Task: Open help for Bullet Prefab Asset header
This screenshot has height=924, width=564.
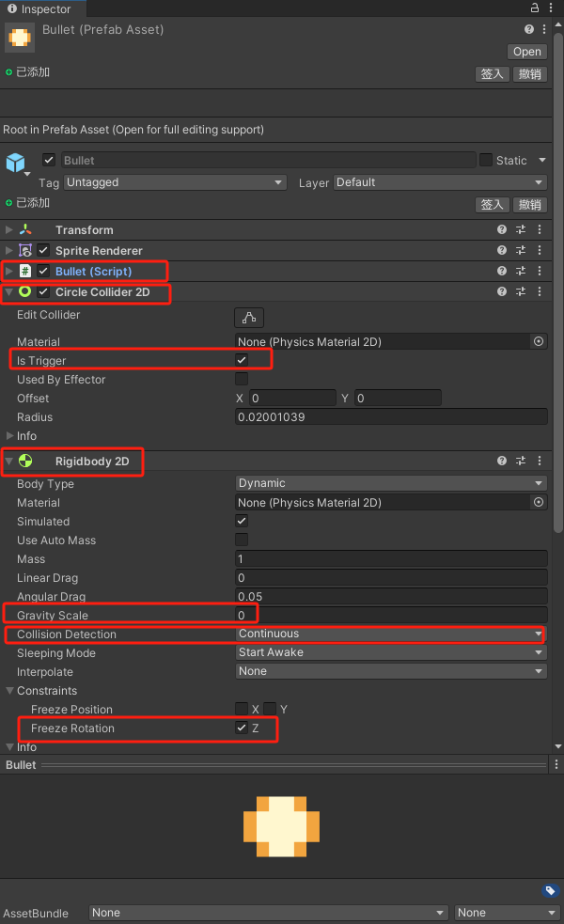Action: point(529,29)
